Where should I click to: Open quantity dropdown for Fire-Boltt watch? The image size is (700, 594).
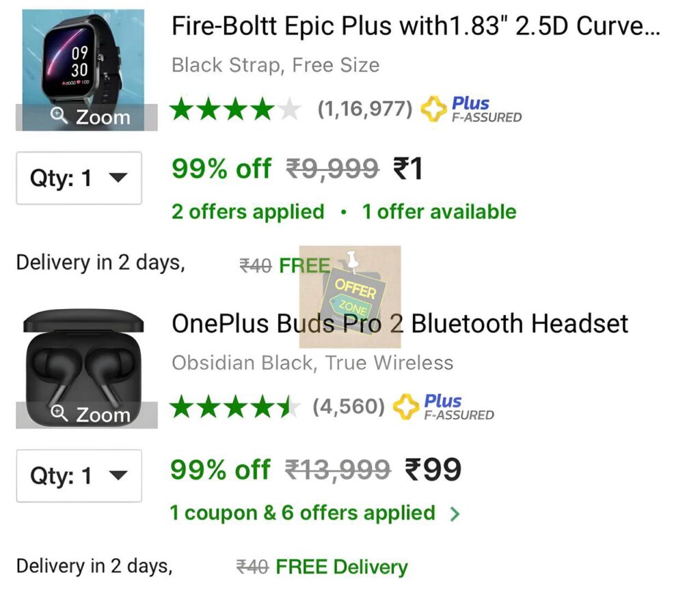(x=79, y=178)
